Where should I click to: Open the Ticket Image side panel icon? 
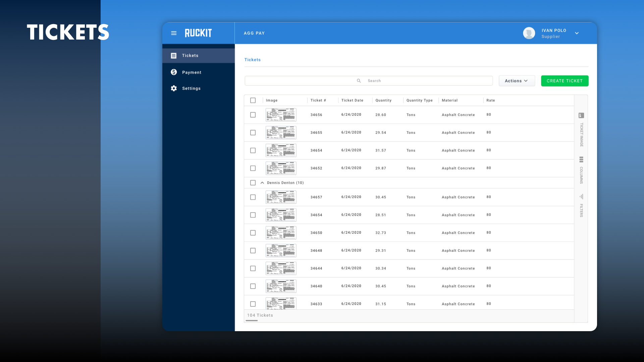coord(581,115)
